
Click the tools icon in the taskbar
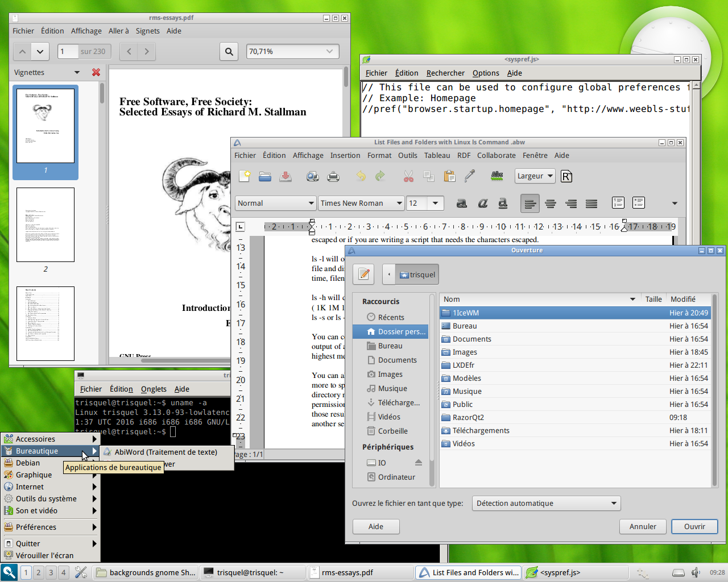point(81,572)
